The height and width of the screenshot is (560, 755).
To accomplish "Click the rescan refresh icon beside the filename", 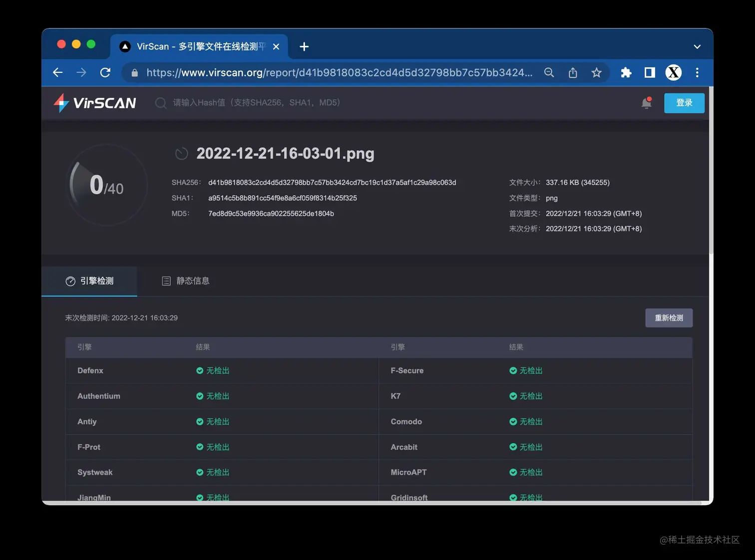I will click(181, 154).
